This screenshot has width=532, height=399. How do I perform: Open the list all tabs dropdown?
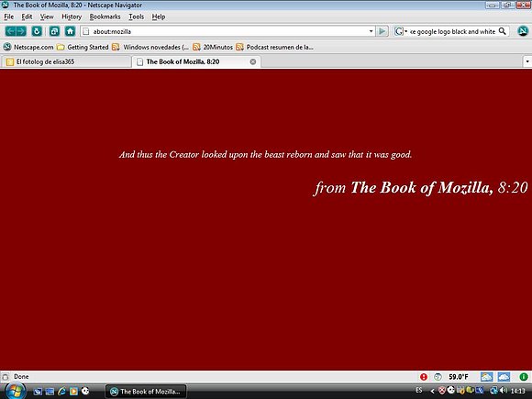(527, 61)
